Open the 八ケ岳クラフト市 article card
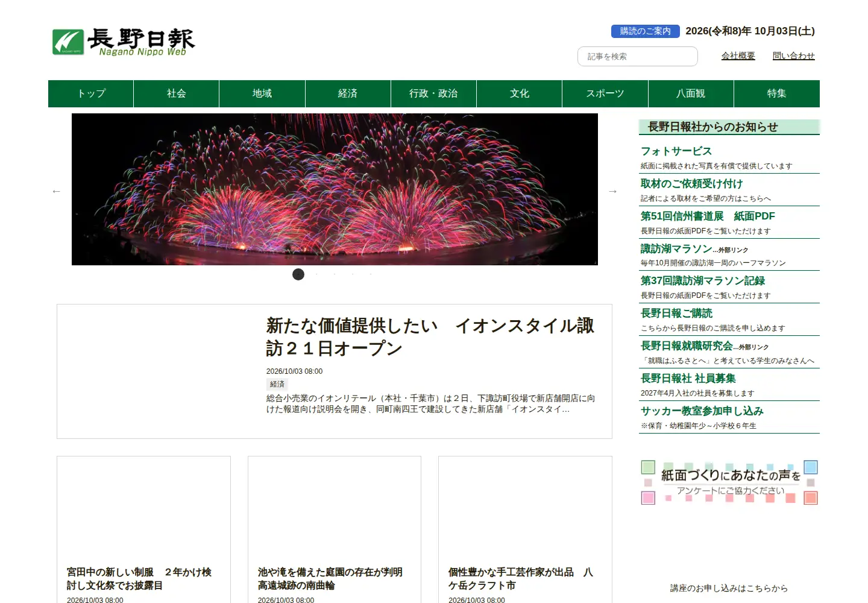The height and width of the screenshot is (603, 868). click(x=525, y=529)
